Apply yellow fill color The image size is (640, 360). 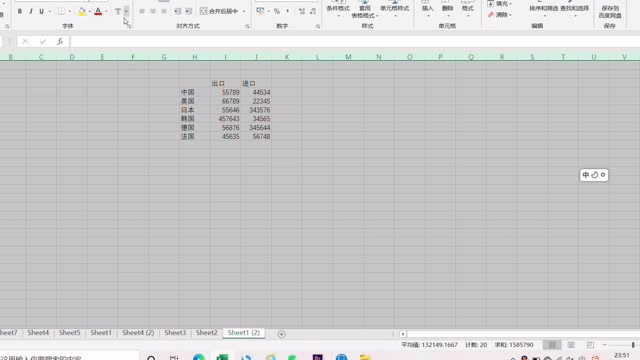pyautogui.click(x=82, y=11)
